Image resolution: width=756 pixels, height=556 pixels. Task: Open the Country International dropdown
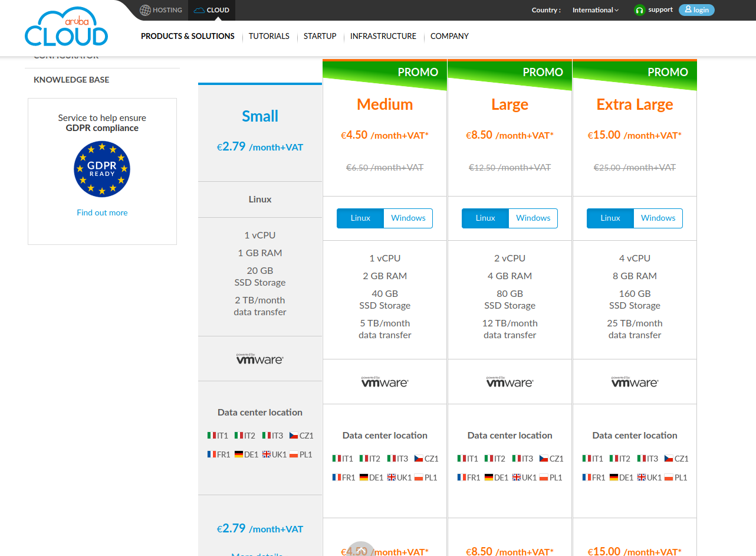596,10
